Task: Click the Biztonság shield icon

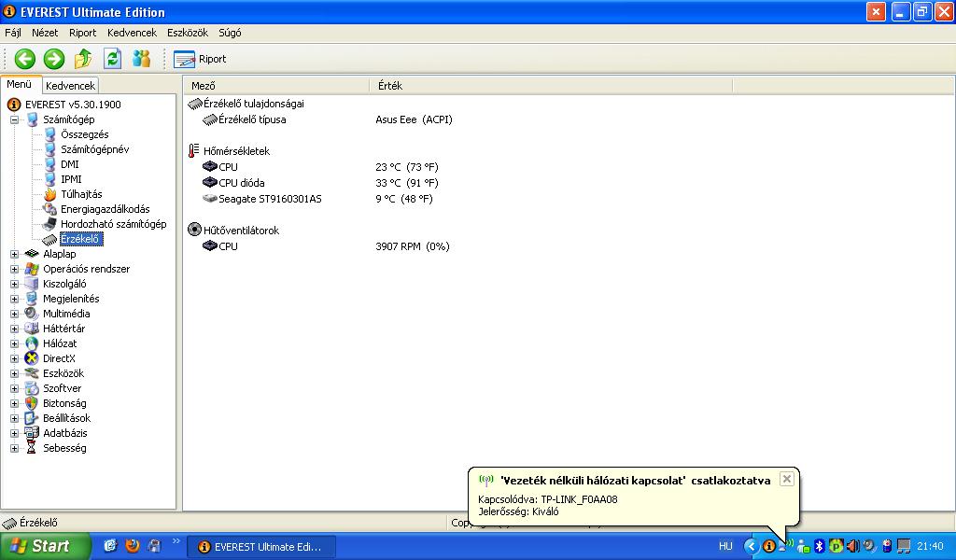Action: point(31,403)
